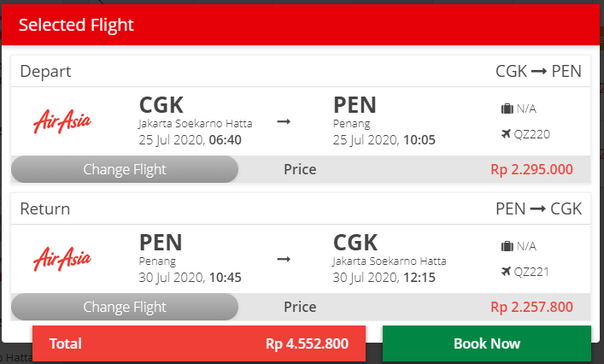The image size is (604, 364).
Task: Click airplane icon beside QZ221
Action: [507, 272]
